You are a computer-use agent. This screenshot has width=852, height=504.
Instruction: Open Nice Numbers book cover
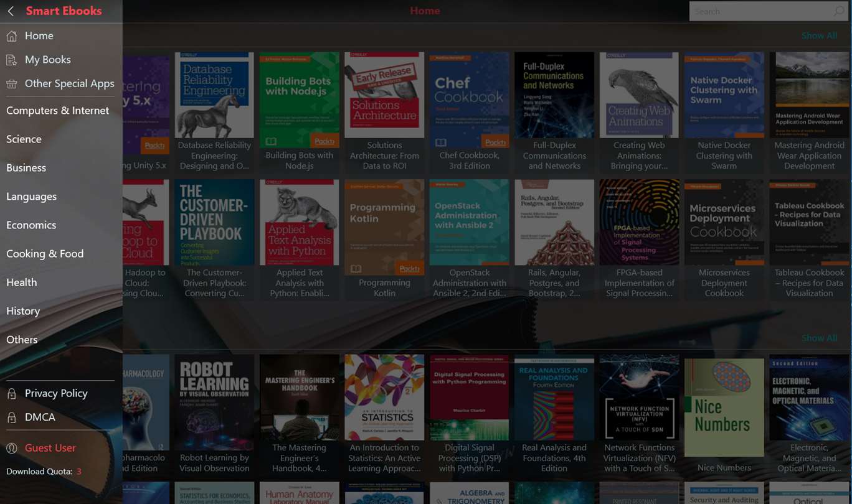click(x=724, y=408)
